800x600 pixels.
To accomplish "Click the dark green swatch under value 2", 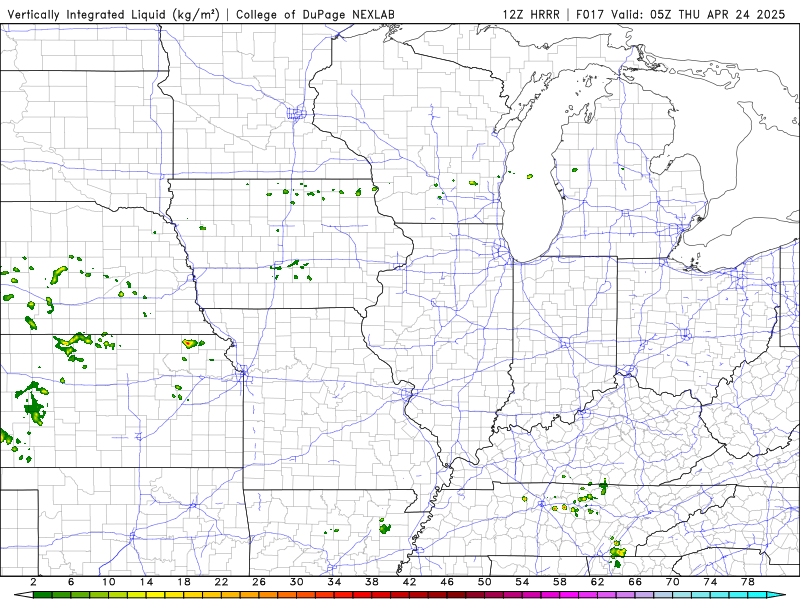I will (x=43, y=595).
